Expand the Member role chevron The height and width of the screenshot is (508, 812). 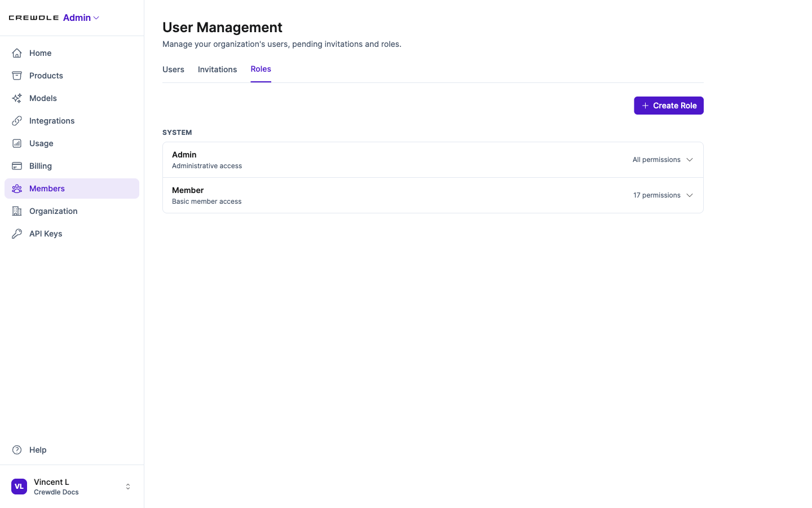point(690,195)
